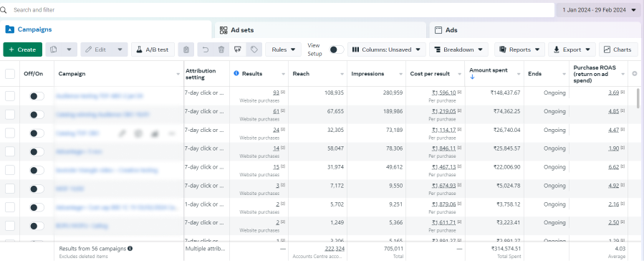This screenshot has height=261, width=644.
Task: Click the vertical table scrollbar
Action: pos(638,98)
